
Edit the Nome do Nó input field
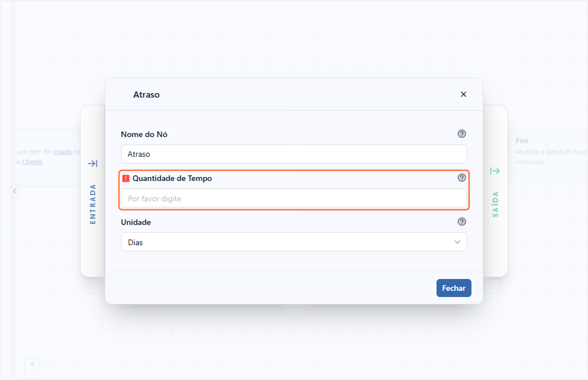(x=294, y=154)
